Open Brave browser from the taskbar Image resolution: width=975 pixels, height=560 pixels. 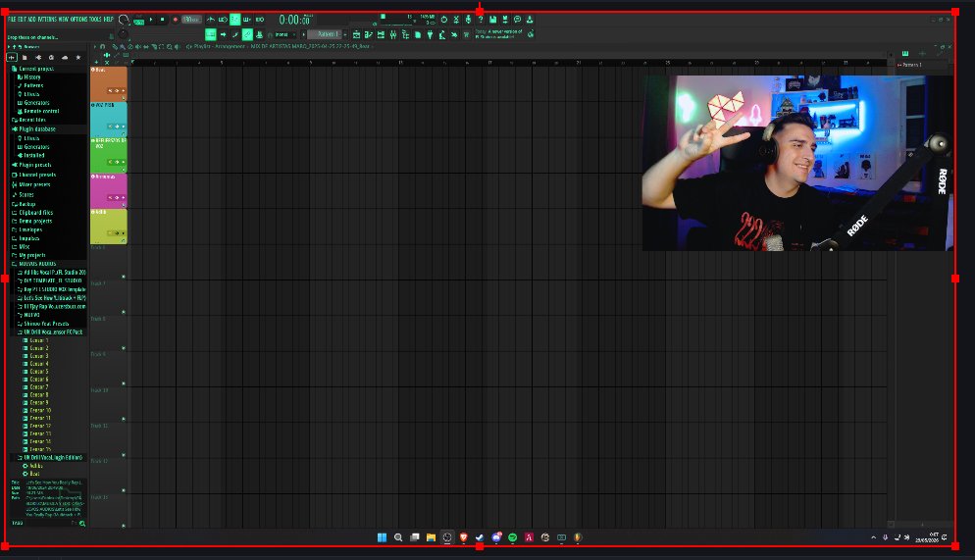tap(463, 537)
